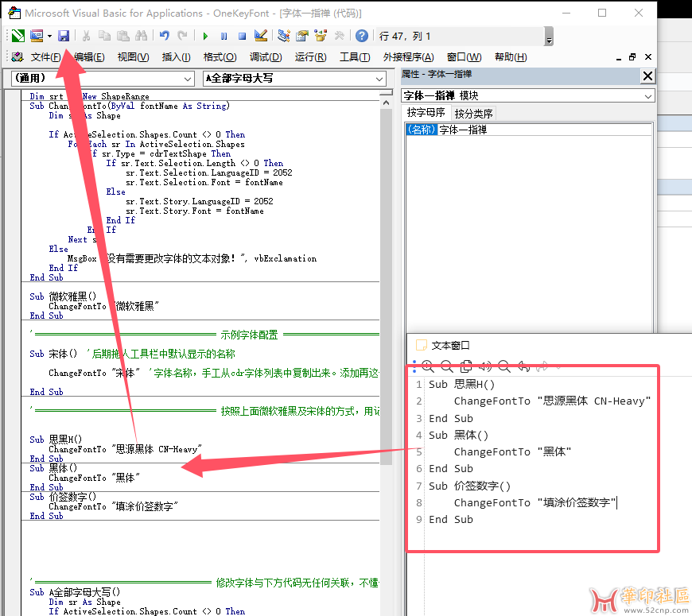Reset execution with the stop icon

pos(242,36)
